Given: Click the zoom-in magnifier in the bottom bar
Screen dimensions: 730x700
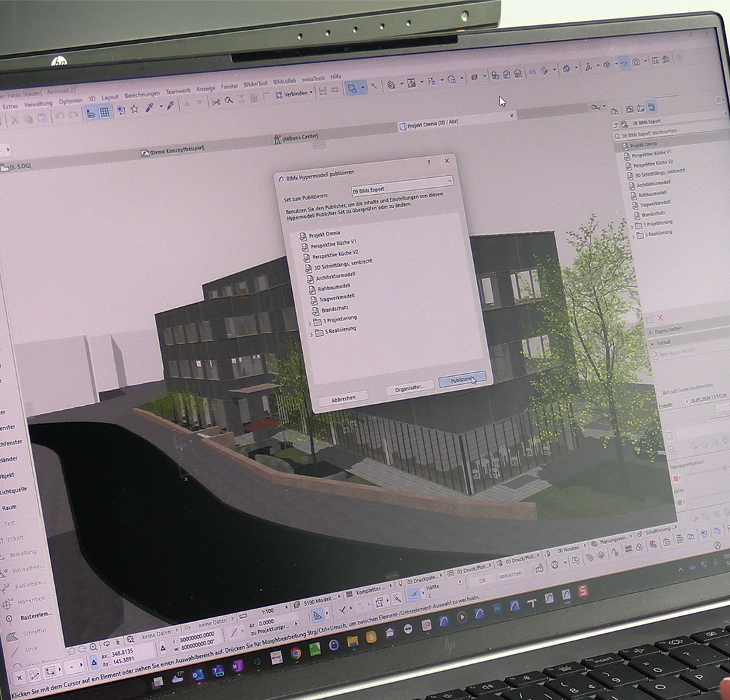Looking at the screenshot, I should (x=94, y=647).
